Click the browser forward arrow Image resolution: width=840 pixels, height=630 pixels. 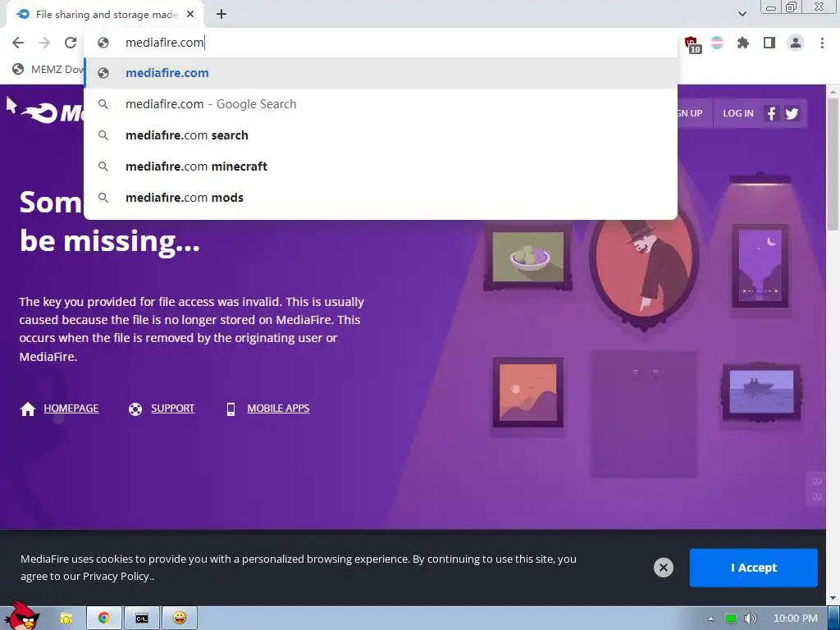[x=44, y=43]
